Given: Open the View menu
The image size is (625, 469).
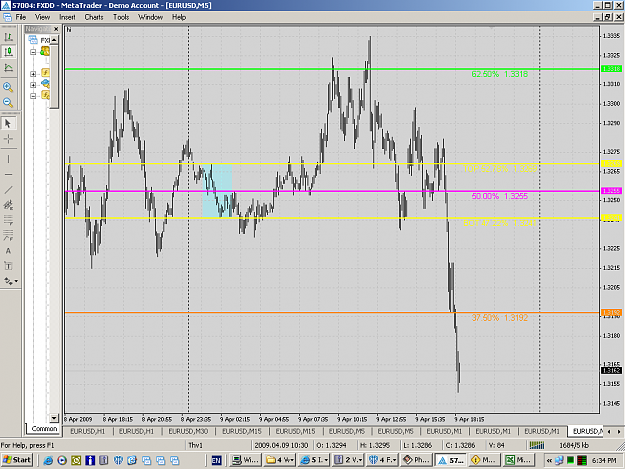Looking at the screenshot, I should tap(42, 17).
